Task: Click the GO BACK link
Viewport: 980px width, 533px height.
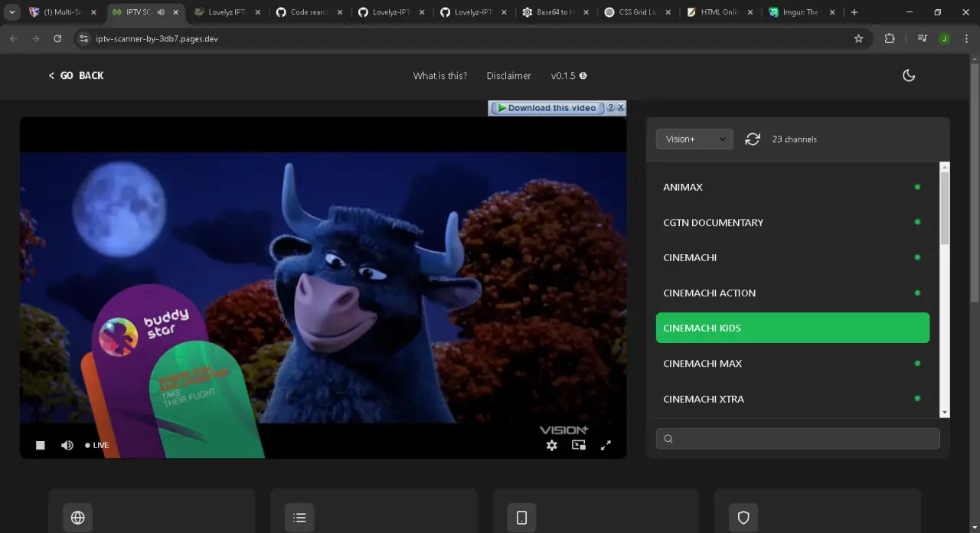Action: tap(76, 75)
